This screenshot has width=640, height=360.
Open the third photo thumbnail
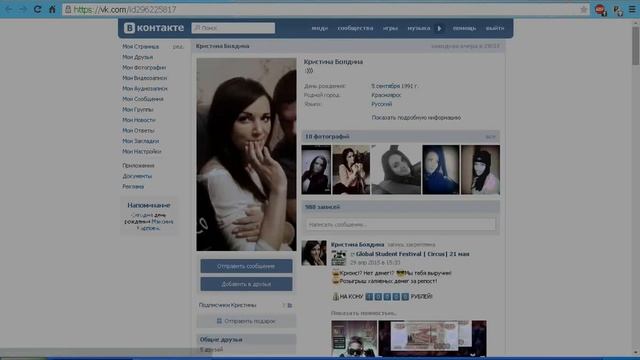tap(396, 170)
